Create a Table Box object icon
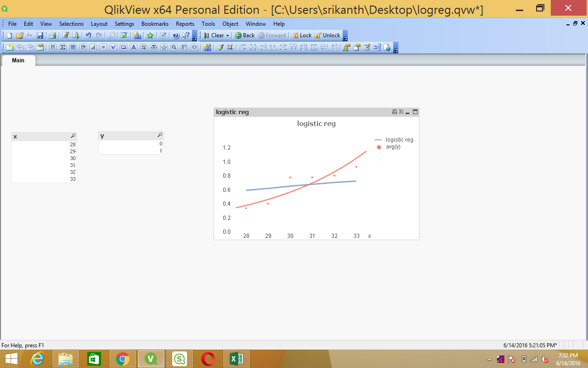The height and width of the screenshot is (368, 588). point(73,47)
